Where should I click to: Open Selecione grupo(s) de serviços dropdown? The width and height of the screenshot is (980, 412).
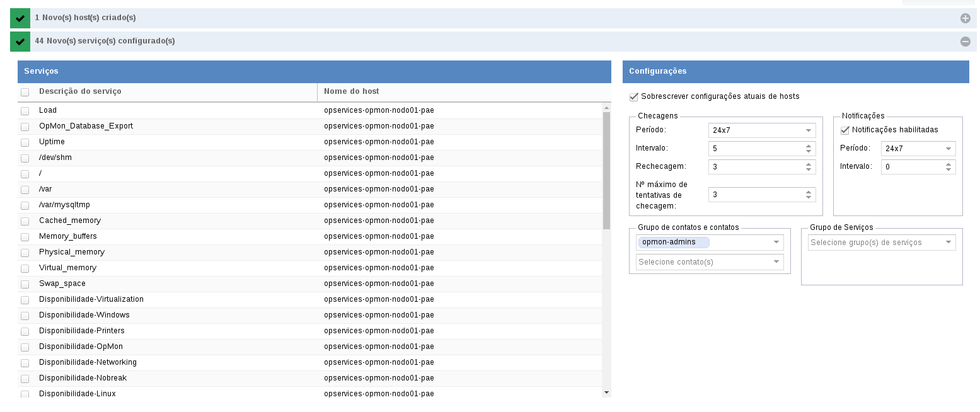(x=881, y=243)
